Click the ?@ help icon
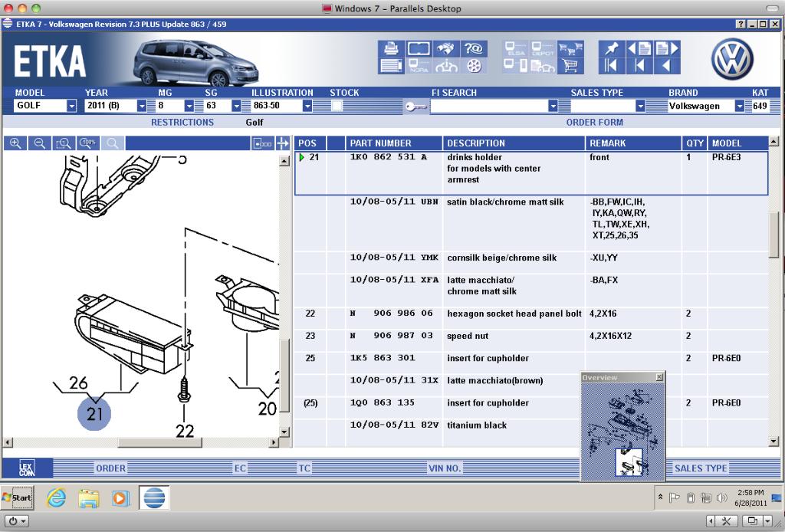 pyautogui.click(x=474, y=48)
